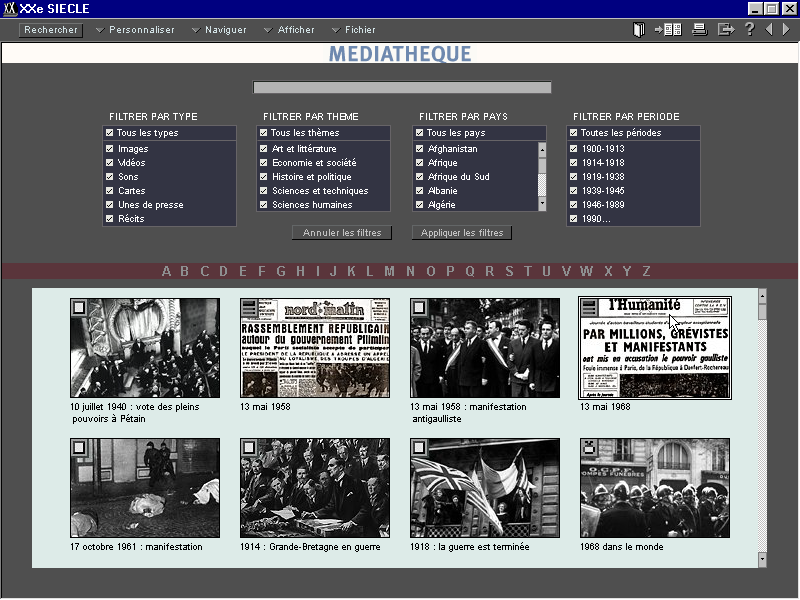Click the Rechercher button

[51, 30]
